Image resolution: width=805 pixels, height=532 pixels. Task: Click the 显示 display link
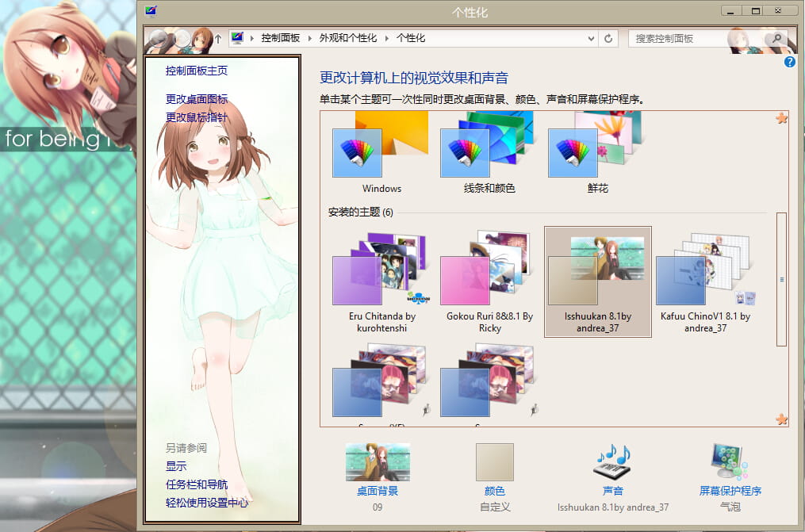tap(175, 466)
